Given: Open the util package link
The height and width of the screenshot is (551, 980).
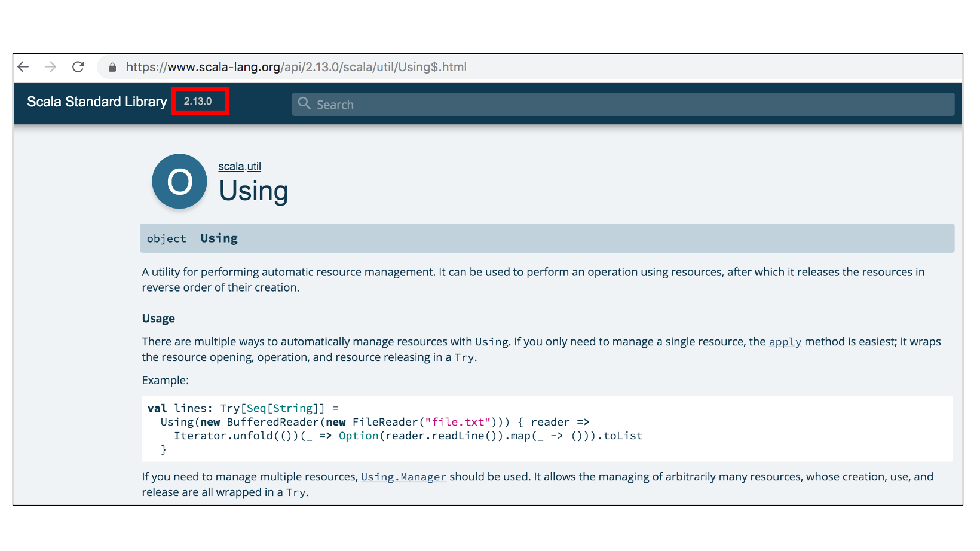Looking at the screenshot, I should pos(254,166).
